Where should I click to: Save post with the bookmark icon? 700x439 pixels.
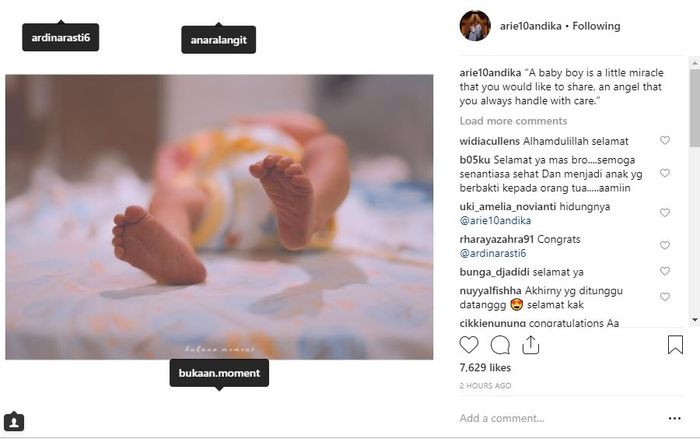tap(675, 345)
